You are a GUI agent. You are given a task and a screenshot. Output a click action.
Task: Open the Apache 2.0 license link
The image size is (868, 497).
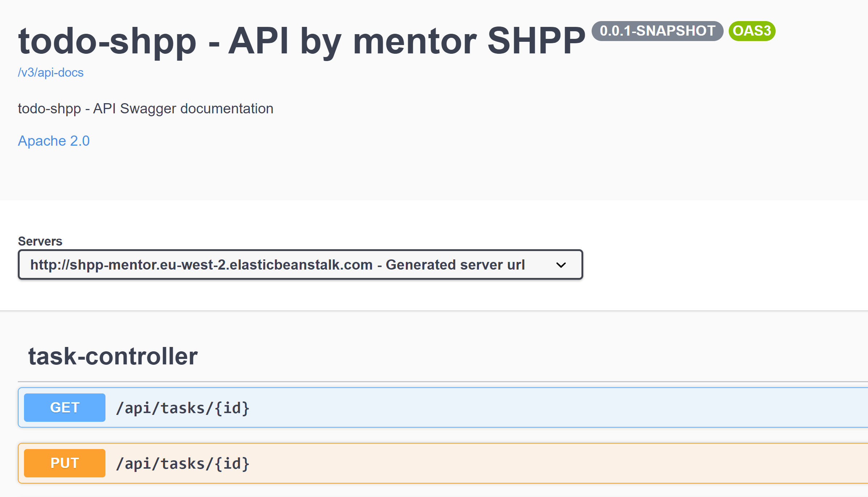[x=54, y=141]
